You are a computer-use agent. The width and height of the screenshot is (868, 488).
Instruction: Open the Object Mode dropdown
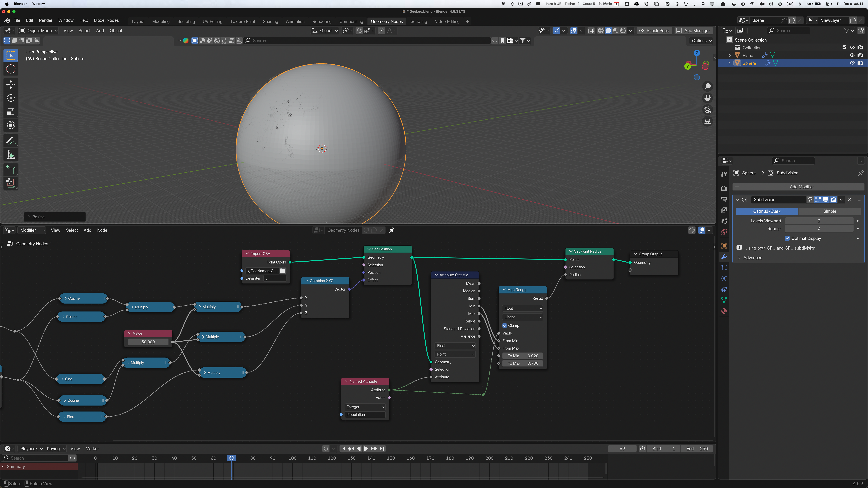coord(38,31)
